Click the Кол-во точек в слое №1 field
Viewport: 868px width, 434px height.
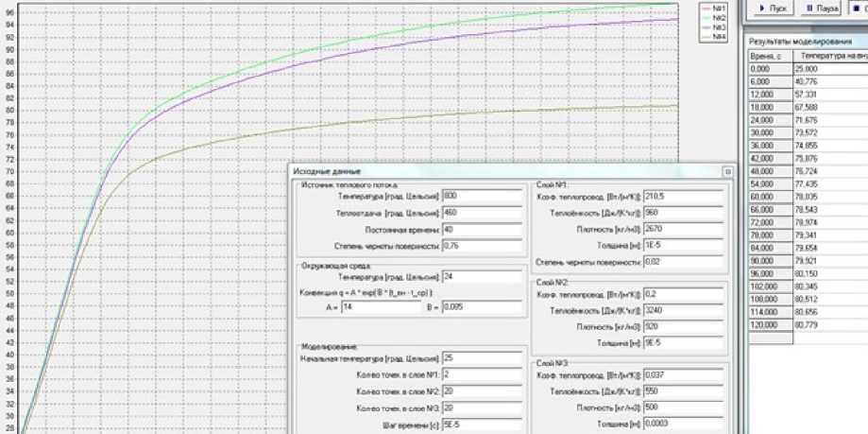482,374
